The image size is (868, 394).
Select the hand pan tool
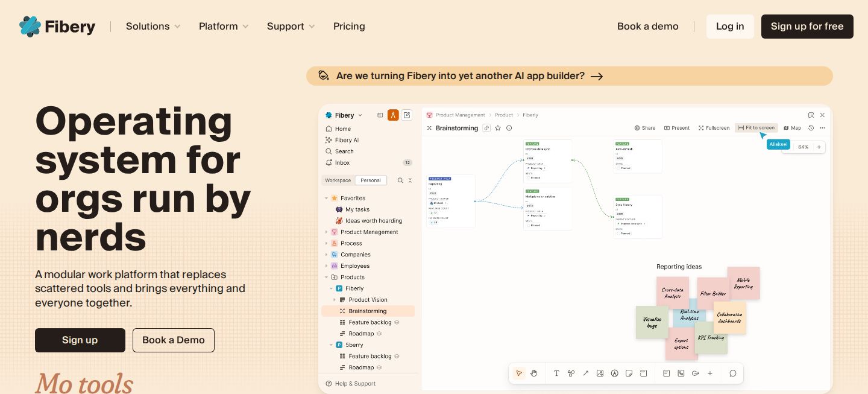coord(533,373)
